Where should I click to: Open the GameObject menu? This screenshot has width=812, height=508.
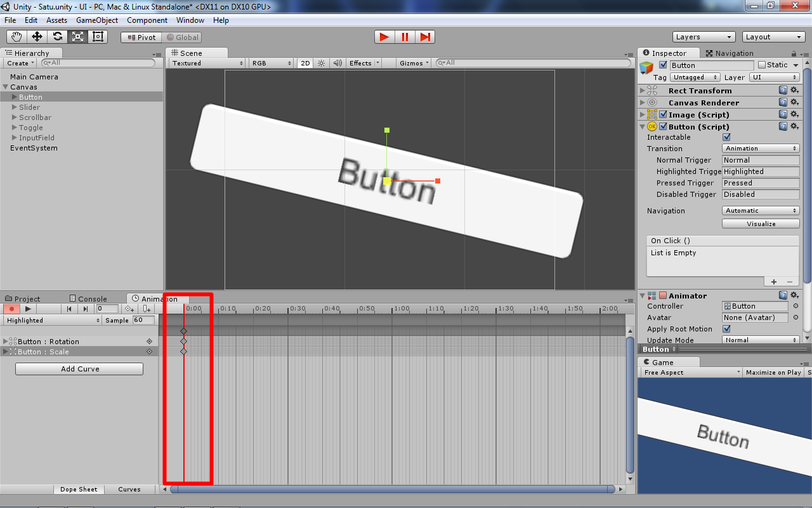coord(97,20)
